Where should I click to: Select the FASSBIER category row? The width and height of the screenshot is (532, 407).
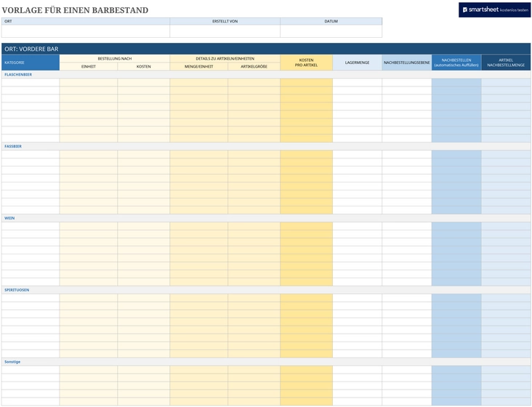(266, 147)
